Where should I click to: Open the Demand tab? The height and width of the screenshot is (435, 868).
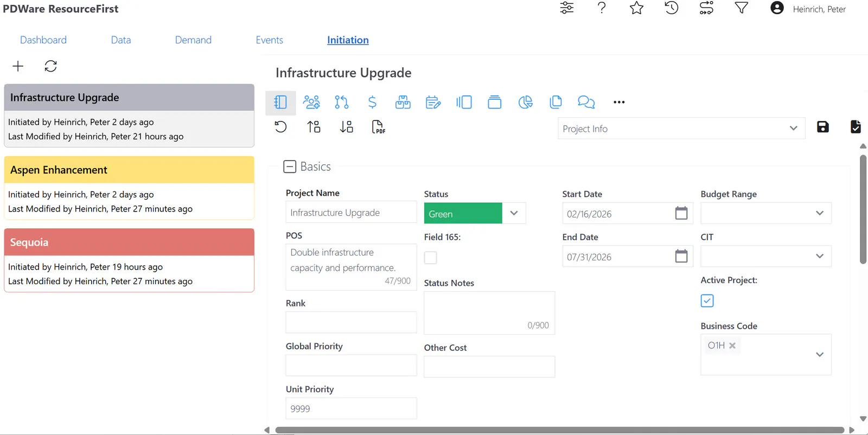(x=193, y=40)
